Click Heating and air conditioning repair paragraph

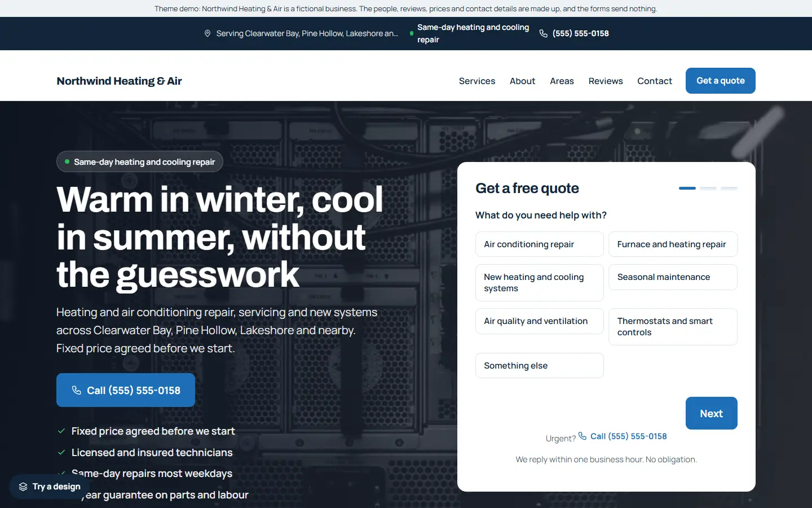(217, 330)
